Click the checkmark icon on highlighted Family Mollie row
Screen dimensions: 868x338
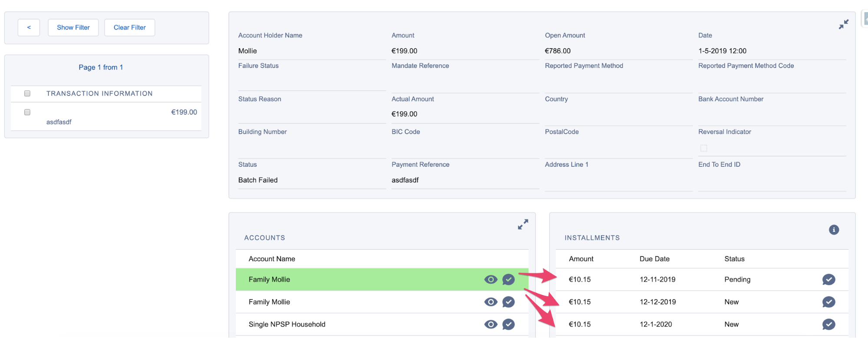click(x=508, y=279)
